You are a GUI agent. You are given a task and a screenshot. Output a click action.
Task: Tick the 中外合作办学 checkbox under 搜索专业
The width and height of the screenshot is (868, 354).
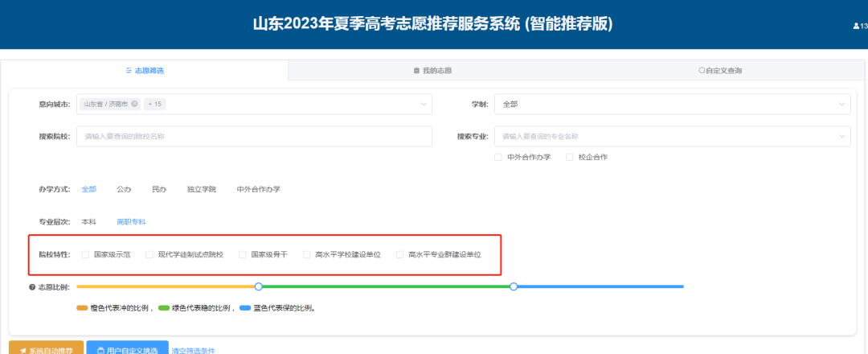coord(498,157)
